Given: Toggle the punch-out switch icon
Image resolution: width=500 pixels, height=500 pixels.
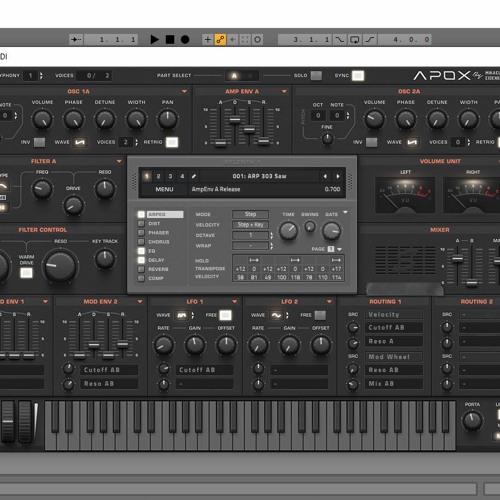Looking at the screenshot, I should (370, 40).
